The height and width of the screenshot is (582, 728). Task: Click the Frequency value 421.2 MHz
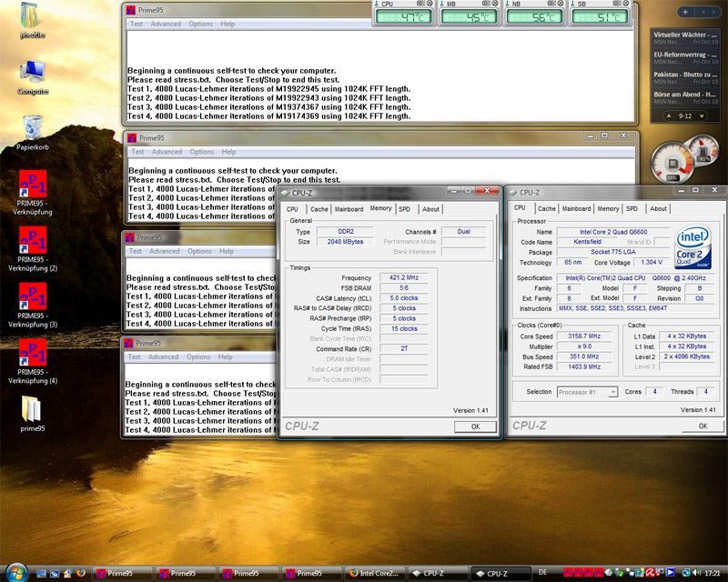[x=403, y=277]
